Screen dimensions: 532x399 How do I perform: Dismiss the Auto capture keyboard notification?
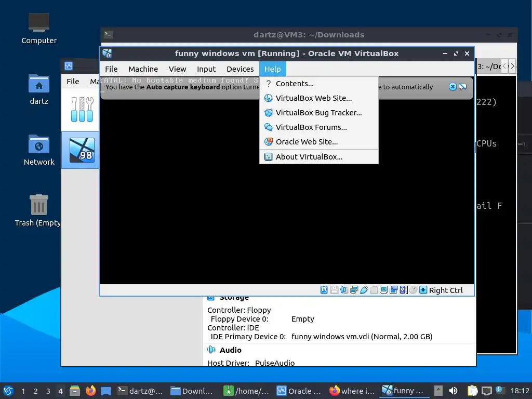click(453, 87)
